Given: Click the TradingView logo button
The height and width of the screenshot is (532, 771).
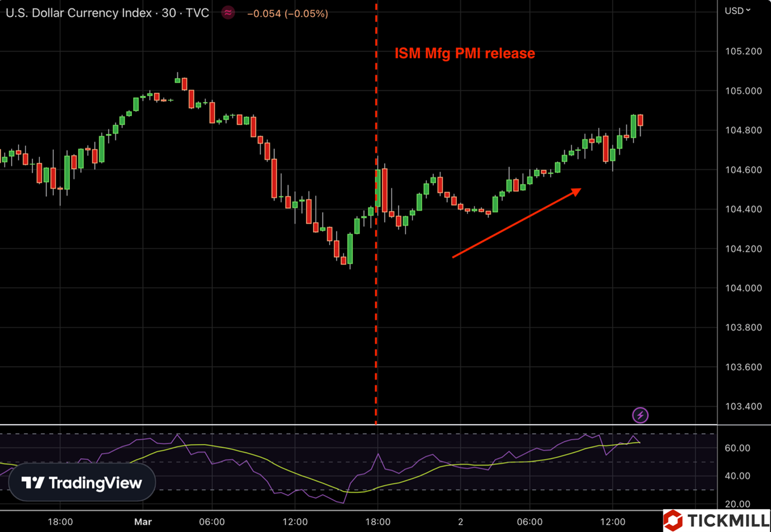Looking at the screenshot, I should [x=82, y=482].
